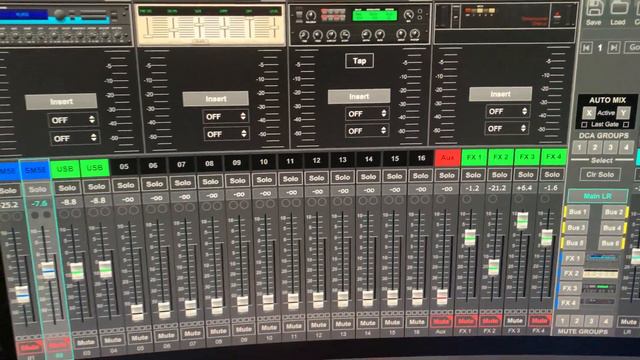The image size is (640, 360).
Task: Open lower OFF dropdown below the Tap button
Action: 367,131
